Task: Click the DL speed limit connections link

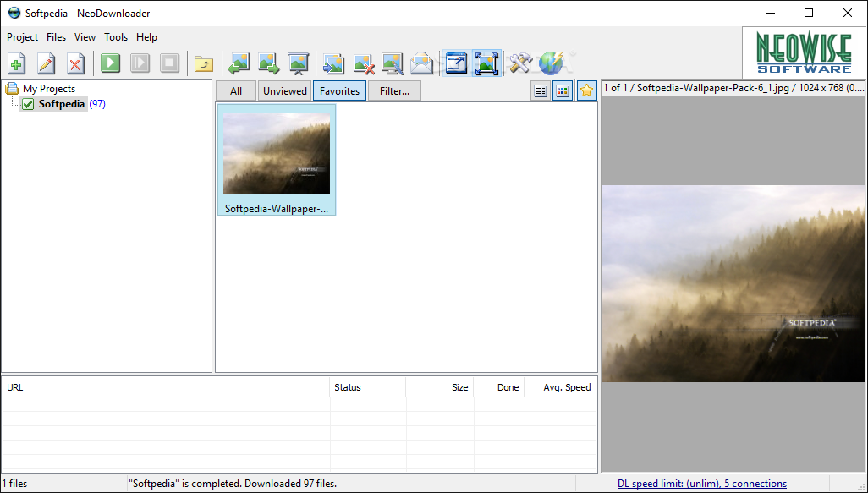Action: tap(702, 484)
